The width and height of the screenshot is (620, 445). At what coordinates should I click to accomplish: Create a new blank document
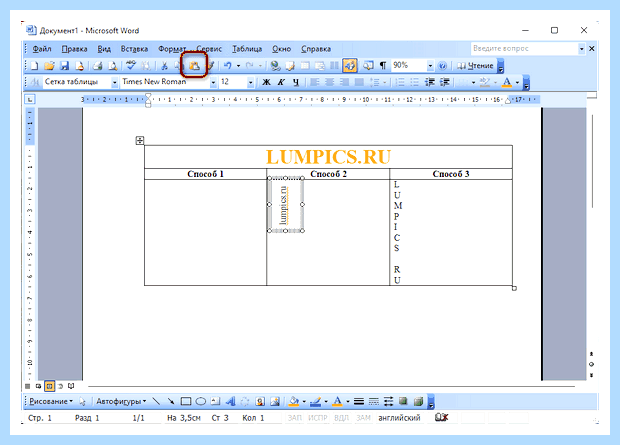point(34,66)
